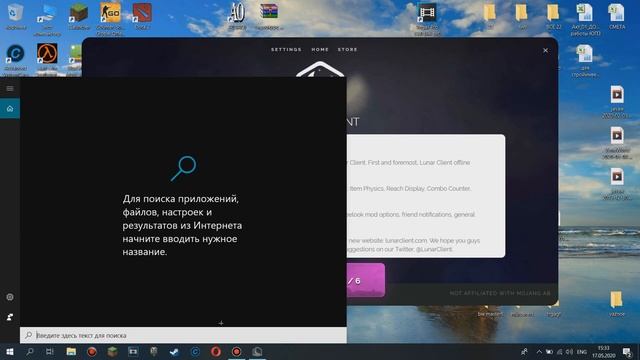Click the Lunar Client logo emblem
The height and width of the screenshot is (360, 640).
pos(320,69)
